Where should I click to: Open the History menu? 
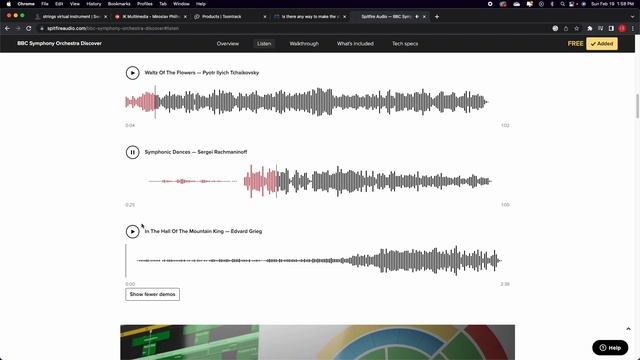[93, 4]
